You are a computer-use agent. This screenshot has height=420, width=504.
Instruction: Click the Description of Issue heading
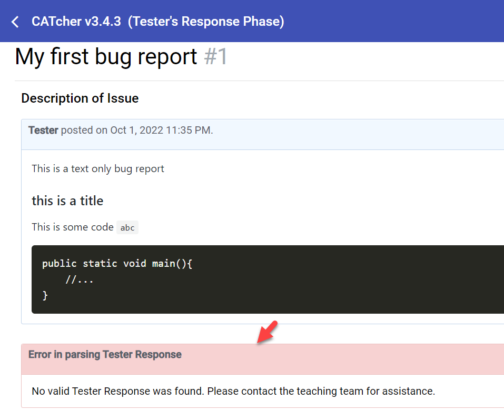pyautogui.click(x=80, y=98)
